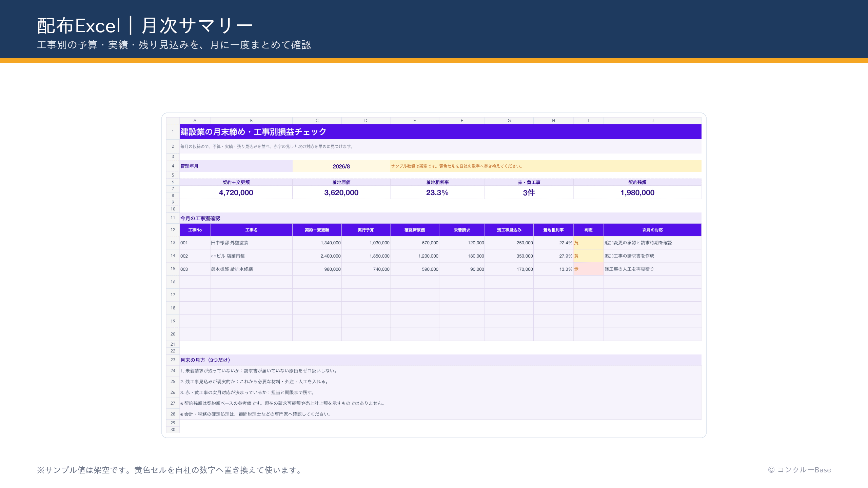The height and width of the screenshot is (488, 868).
Task: Click budget cell 1,850,000
Action: (x=366, y=256)
